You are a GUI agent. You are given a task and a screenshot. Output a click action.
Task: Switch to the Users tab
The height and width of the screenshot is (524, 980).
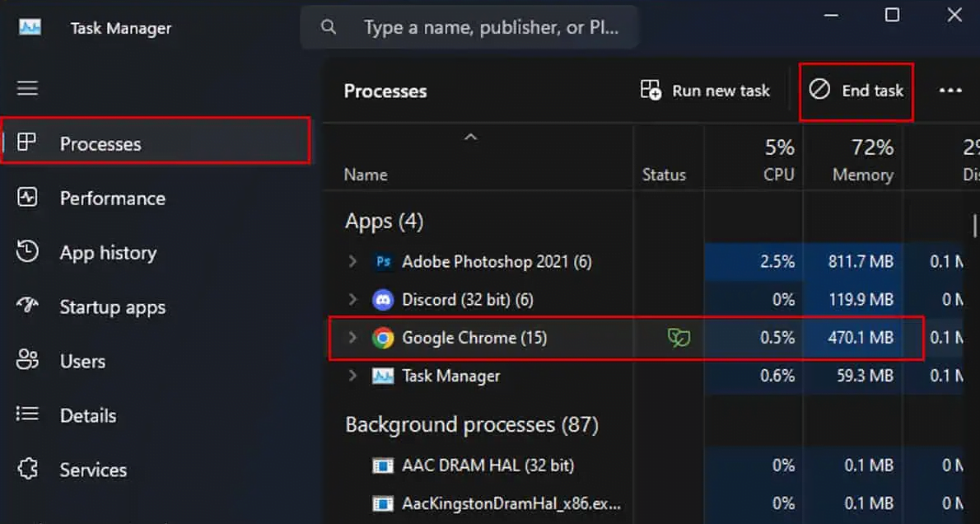pos(156,362)
